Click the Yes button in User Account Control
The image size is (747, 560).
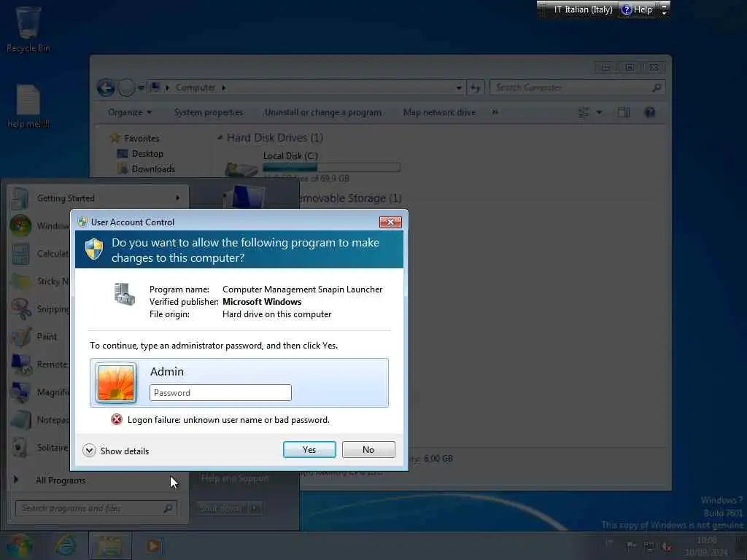tap(309, 449)
